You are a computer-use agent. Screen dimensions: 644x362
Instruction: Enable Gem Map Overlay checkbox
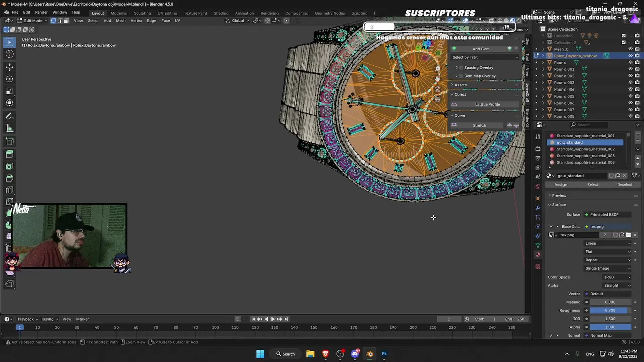click(461, 76)
